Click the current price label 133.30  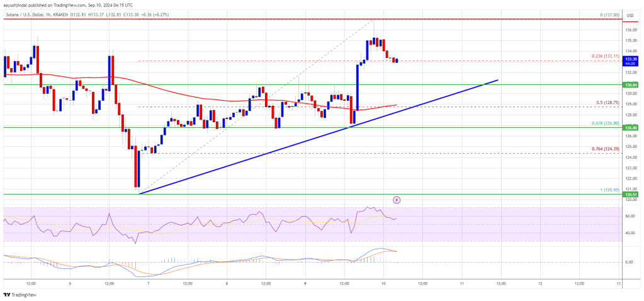630,59
